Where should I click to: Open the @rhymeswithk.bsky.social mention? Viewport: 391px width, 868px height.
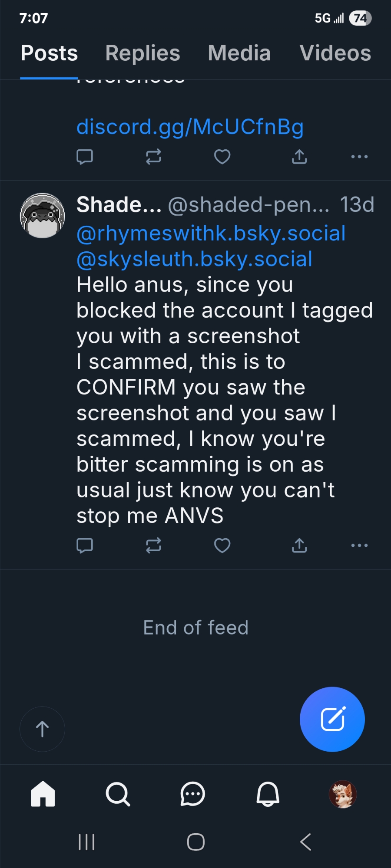coord(211,233)
